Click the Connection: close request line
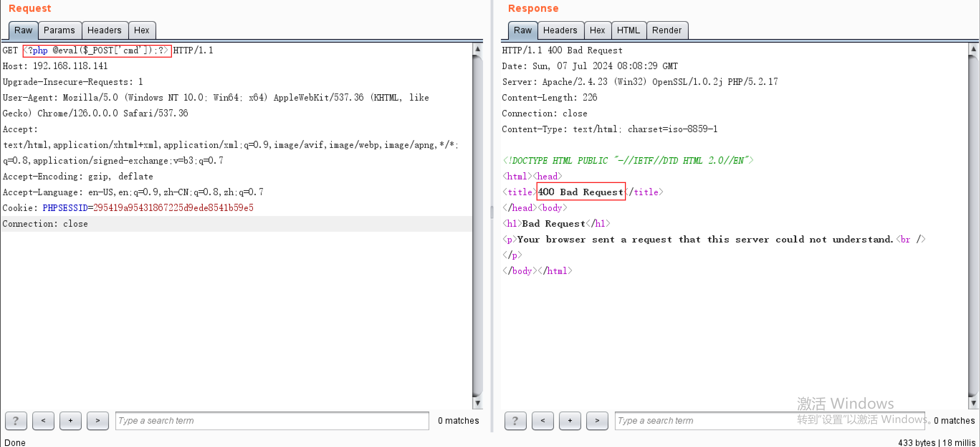This screenshot has width=980, height=447. 45,224
